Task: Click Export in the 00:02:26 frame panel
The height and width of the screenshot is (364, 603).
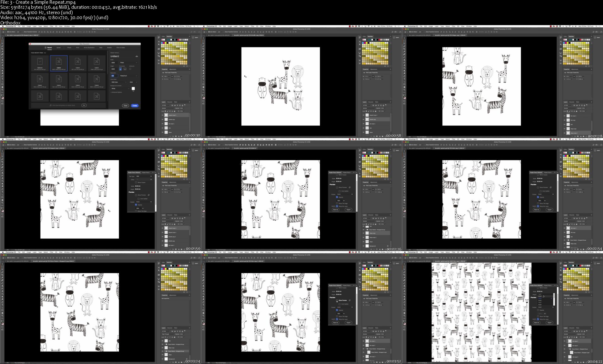Action: pos(349,210)
